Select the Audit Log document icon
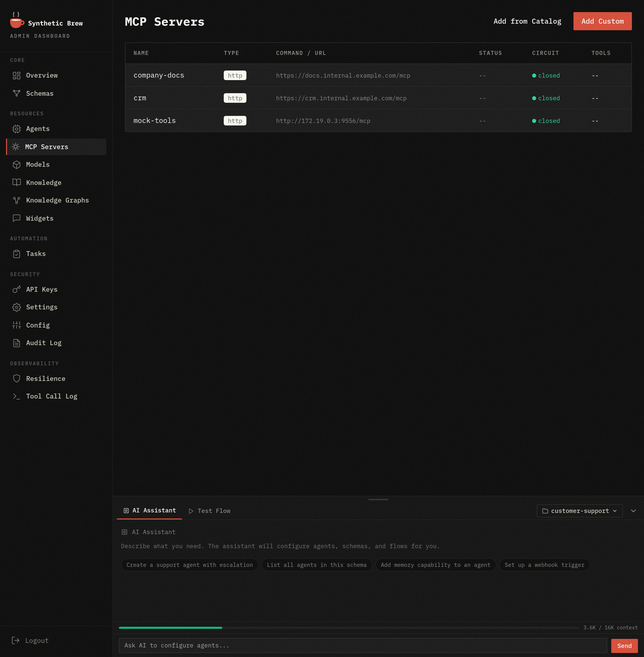The image size is (644, 657). 16,343
